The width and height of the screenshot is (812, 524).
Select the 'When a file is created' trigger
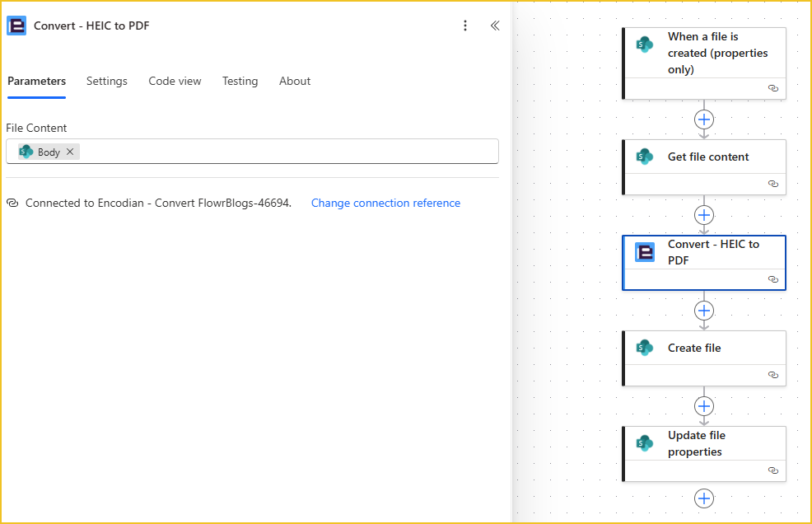point(716,53)
